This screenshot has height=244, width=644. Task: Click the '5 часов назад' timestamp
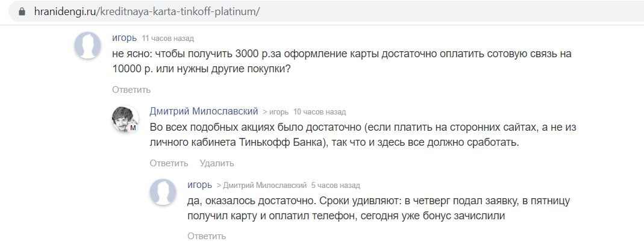pyautogui.click(x=335, y=186)
